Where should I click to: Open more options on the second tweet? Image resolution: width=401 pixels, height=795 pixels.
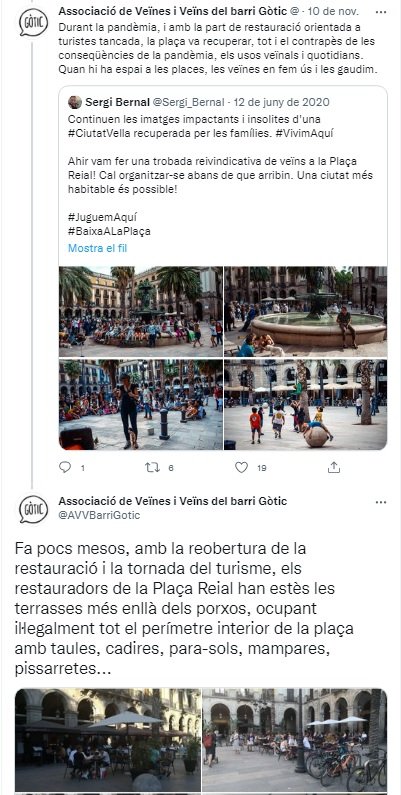381,502
